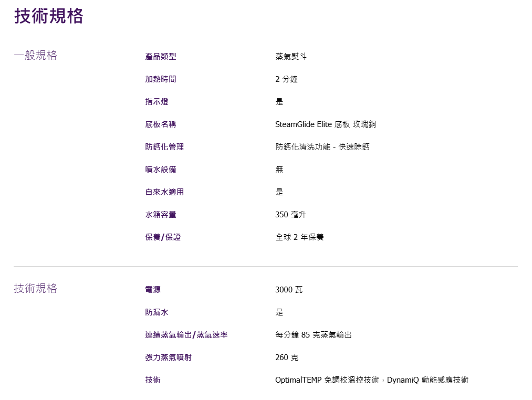Image resolution: width=532 pixels, height=400 pixels.
Task: Click the 電源 spec label
Action: click(x=153, y=290)
